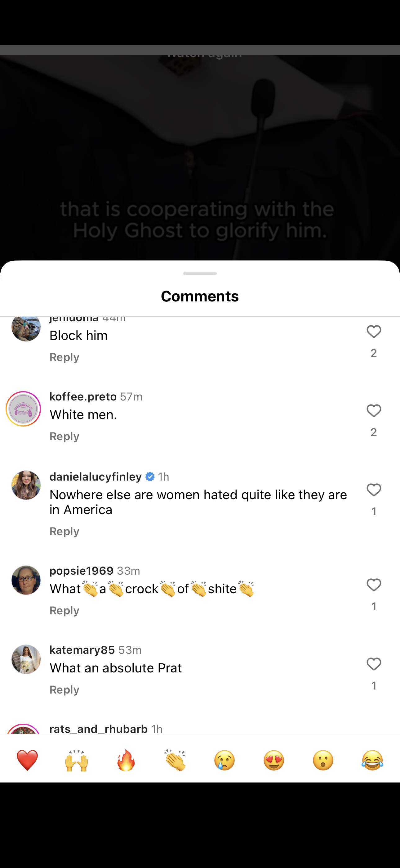Like danielalucyfinley's comment about America
This screenshot has width=400, height=868.
coord(374,490)
